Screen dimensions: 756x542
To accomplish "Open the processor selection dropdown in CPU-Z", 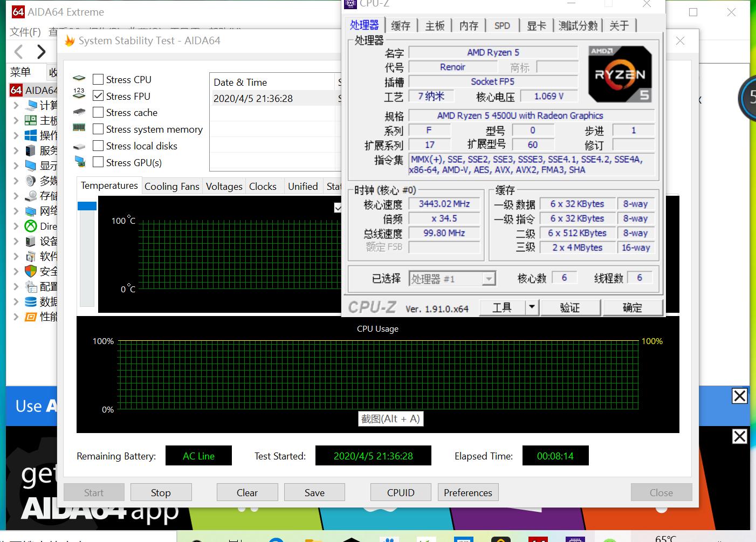I will click(488, 279).
